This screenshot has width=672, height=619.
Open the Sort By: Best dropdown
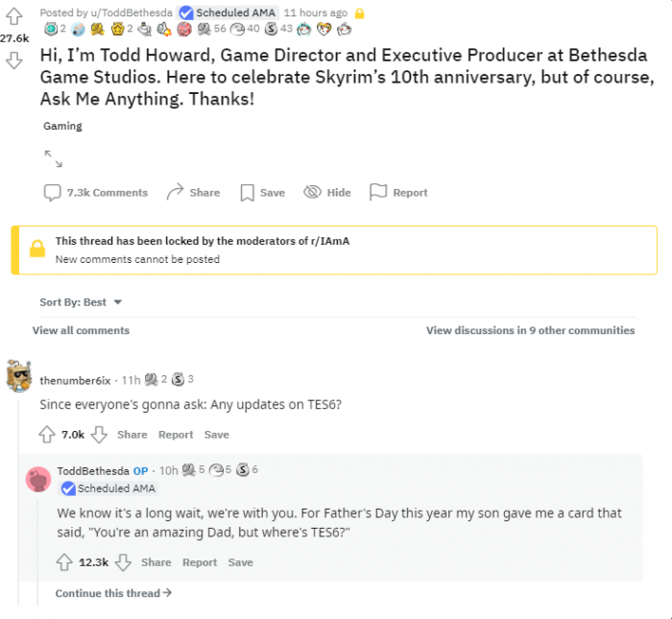tap(82, 302)
